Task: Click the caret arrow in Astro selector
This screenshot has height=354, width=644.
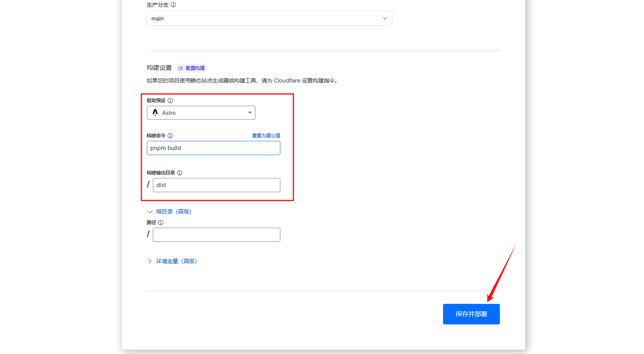Action: pos(250,113)
